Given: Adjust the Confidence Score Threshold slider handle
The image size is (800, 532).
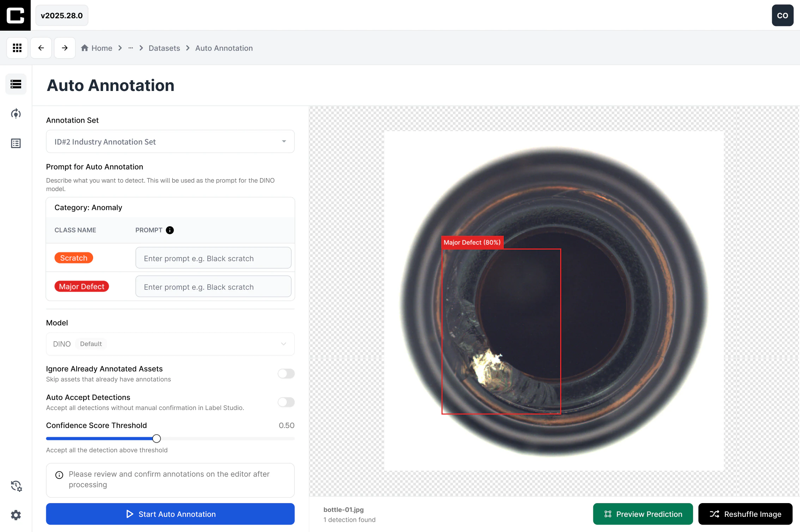Looking at the screenshot, I should tap(157, 438).
